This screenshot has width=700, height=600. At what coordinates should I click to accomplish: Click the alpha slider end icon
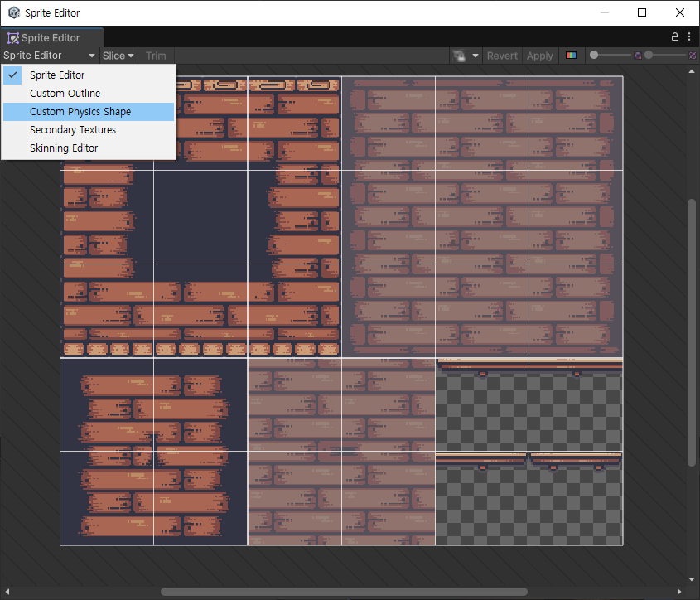click(638, 56)
